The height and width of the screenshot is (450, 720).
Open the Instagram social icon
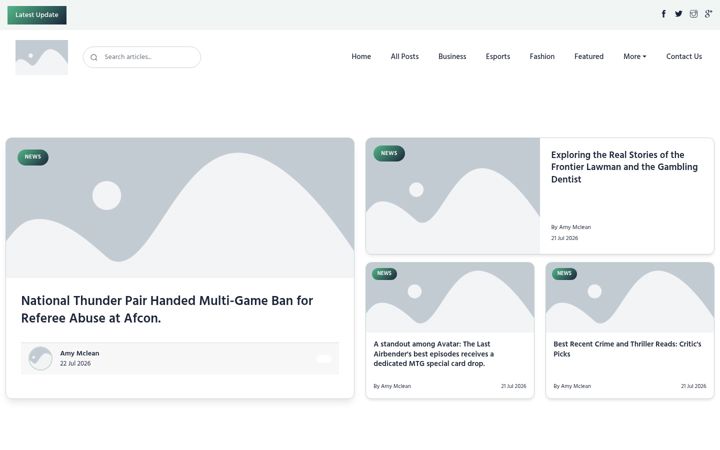(693, 14)
